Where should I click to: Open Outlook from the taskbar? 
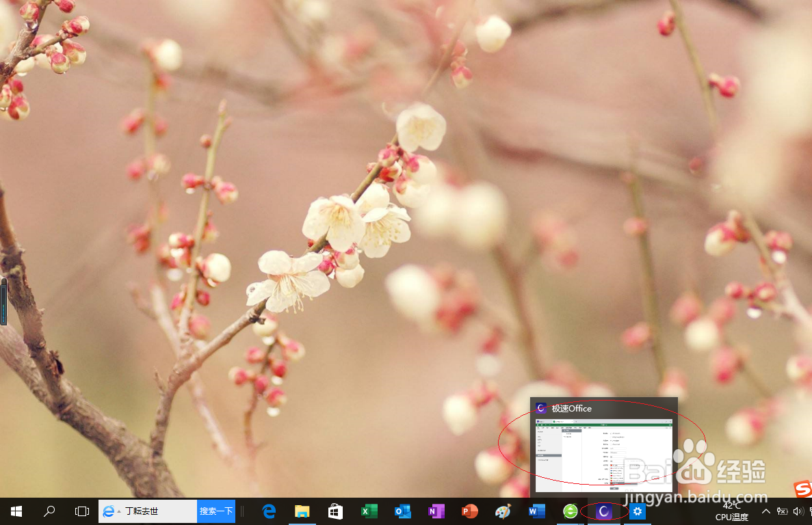[x=402, y=511]
